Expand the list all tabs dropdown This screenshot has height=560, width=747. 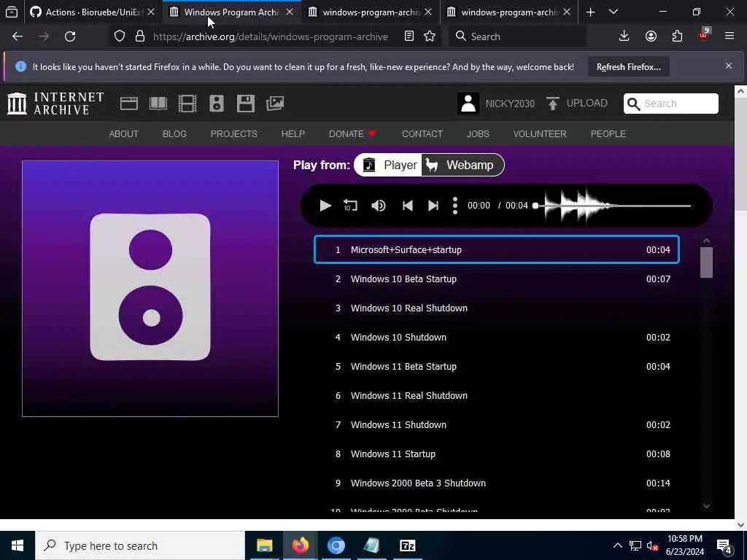click(614, 12)
